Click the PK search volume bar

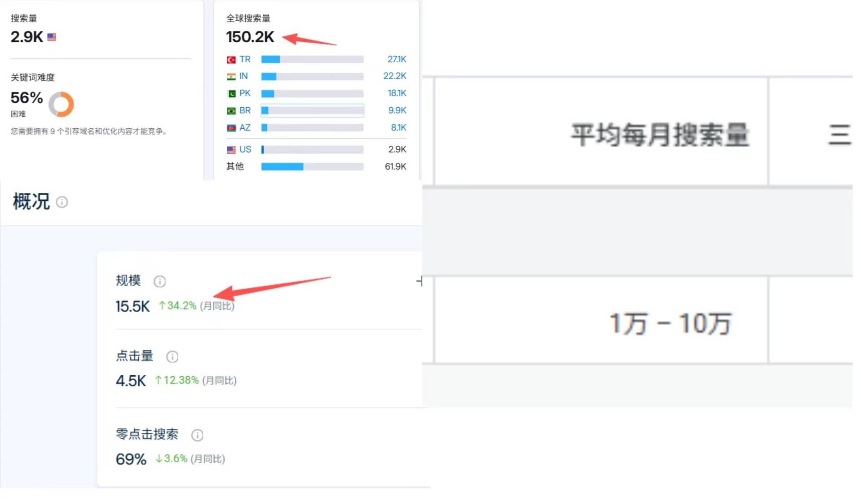312,93
